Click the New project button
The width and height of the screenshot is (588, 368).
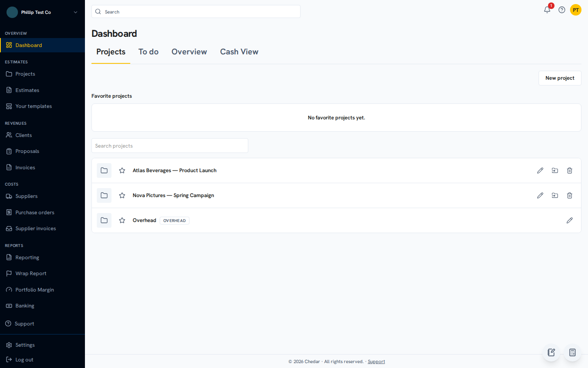point(560,78)
